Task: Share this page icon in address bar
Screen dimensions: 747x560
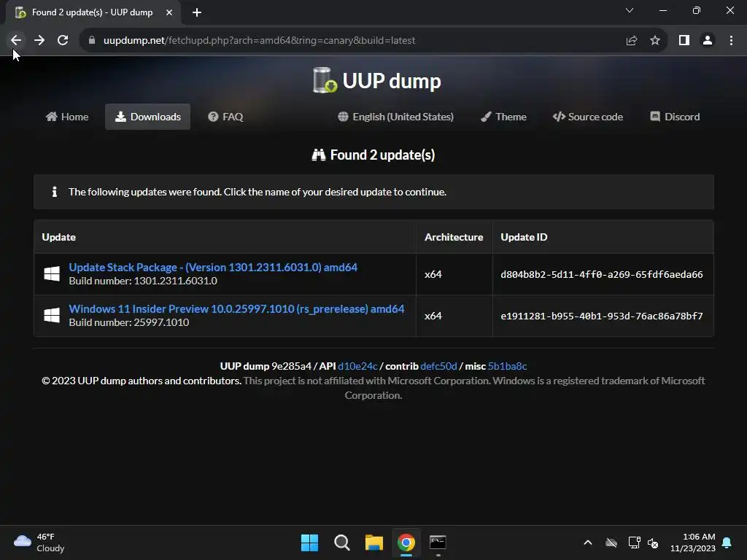Action: click(x=632, y=41)
